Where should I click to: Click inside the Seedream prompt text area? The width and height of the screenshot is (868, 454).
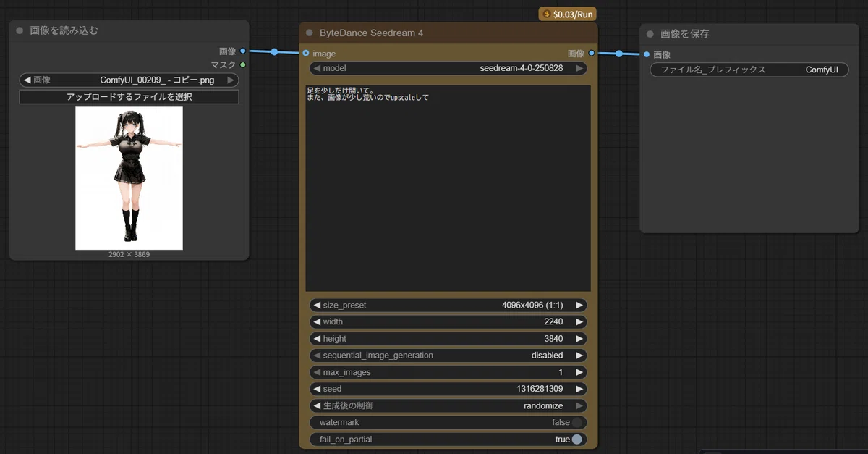(x=448, y=188)
